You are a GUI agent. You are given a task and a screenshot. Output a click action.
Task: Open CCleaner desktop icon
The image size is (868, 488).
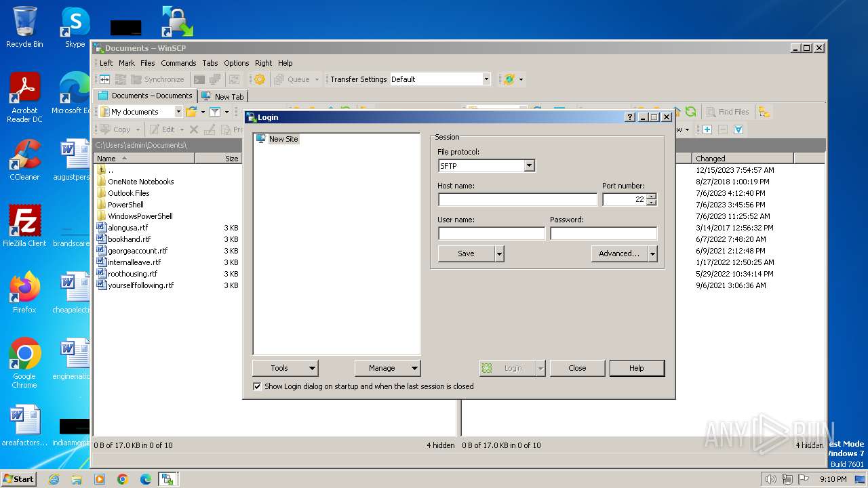[24, 160]
